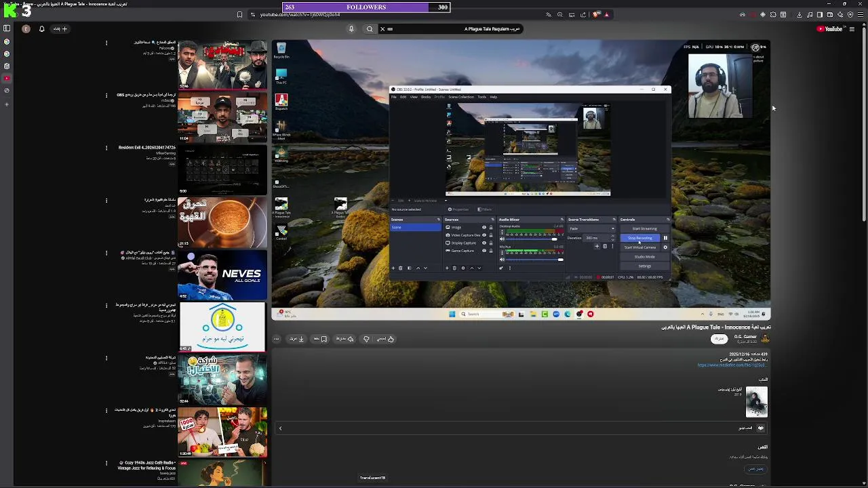This screenshot has height=488, width=868.
Task: Toggle visibility of Game Capture source
Action: 484,251
